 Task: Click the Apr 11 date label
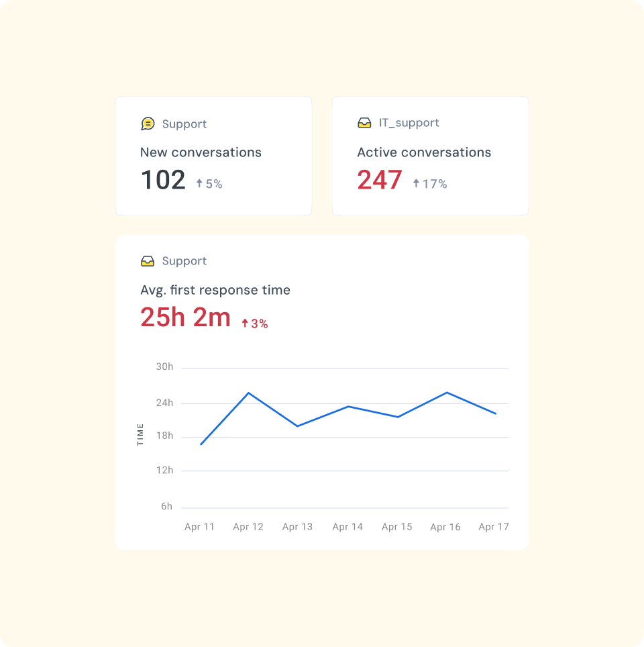click(x=199, y=527)
